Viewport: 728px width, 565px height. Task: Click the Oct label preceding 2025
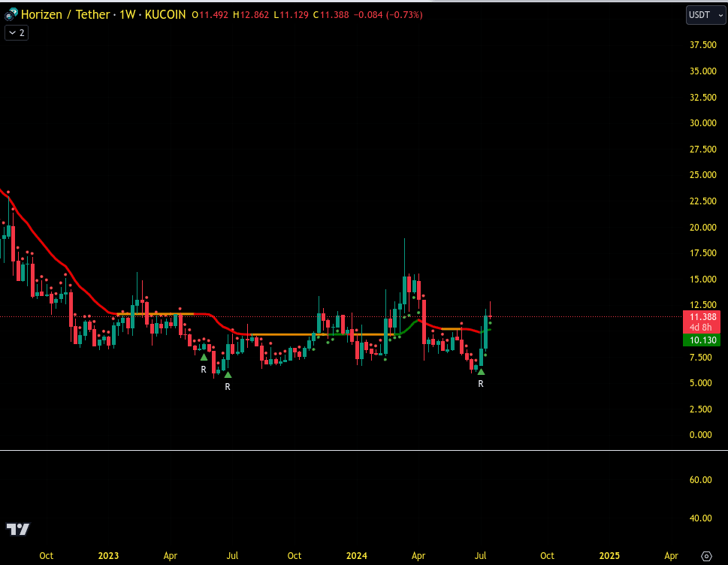click(x=547, y=556)
